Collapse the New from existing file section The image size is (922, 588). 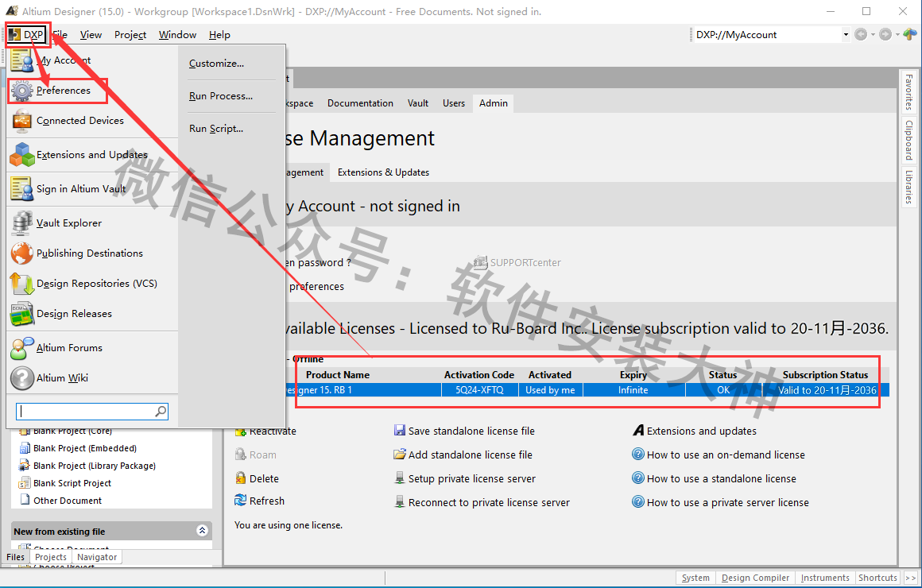(203, 531)
